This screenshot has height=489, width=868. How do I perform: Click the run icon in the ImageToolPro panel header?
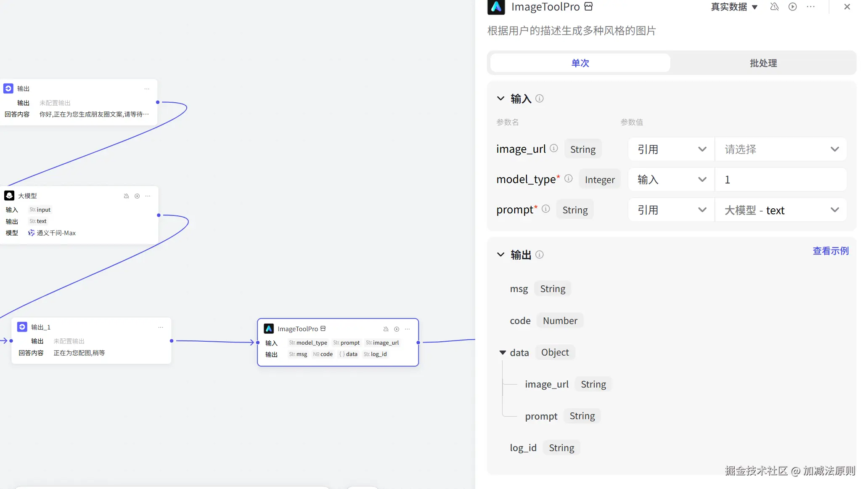click(793, 7)
